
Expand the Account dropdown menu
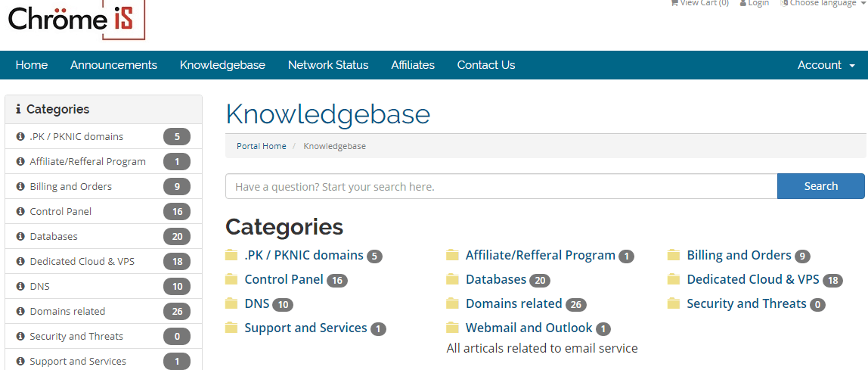click(x=826, y=65)
